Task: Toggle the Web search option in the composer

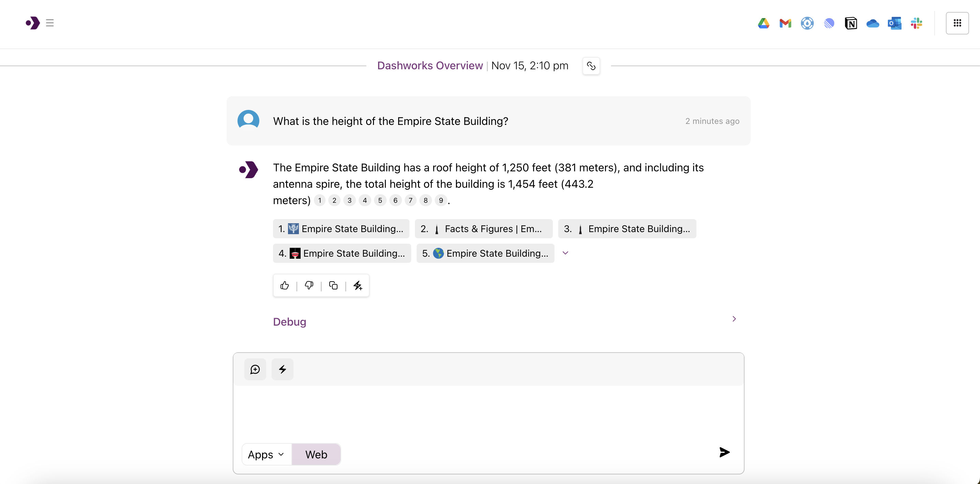Action: tap(316, 454)
